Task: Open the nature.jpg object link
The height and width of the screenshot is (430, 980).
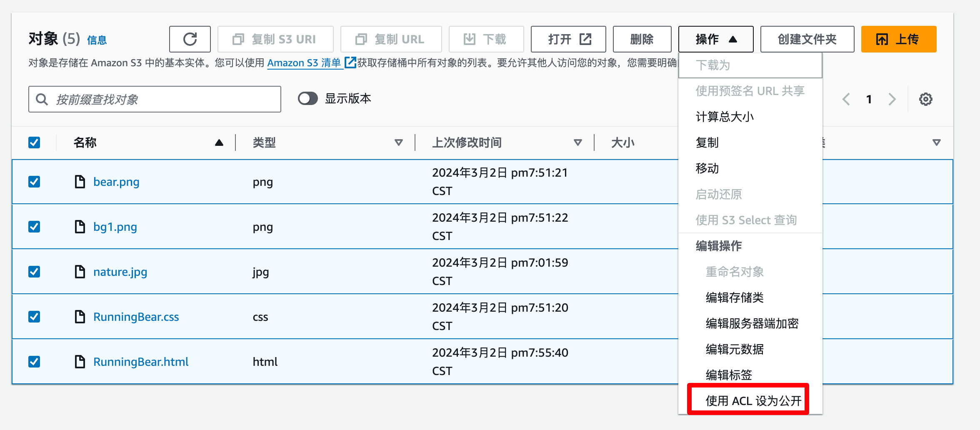Action: pyautogui.click(x=120, y=272)
